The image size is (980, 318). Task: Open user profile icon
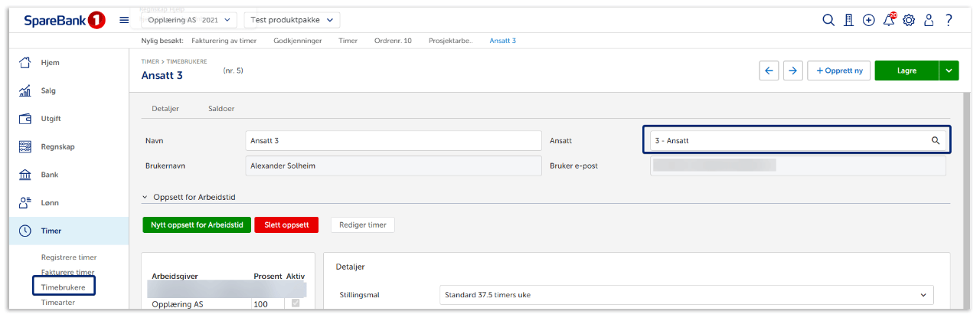click(x=929, y=21)
